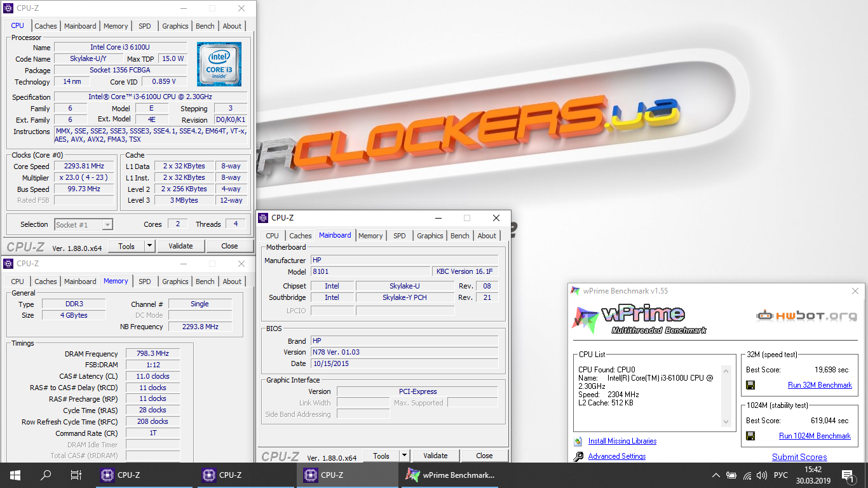Open the notification center icon
This screenshot has height=488, width=868.
coord(847,475)
